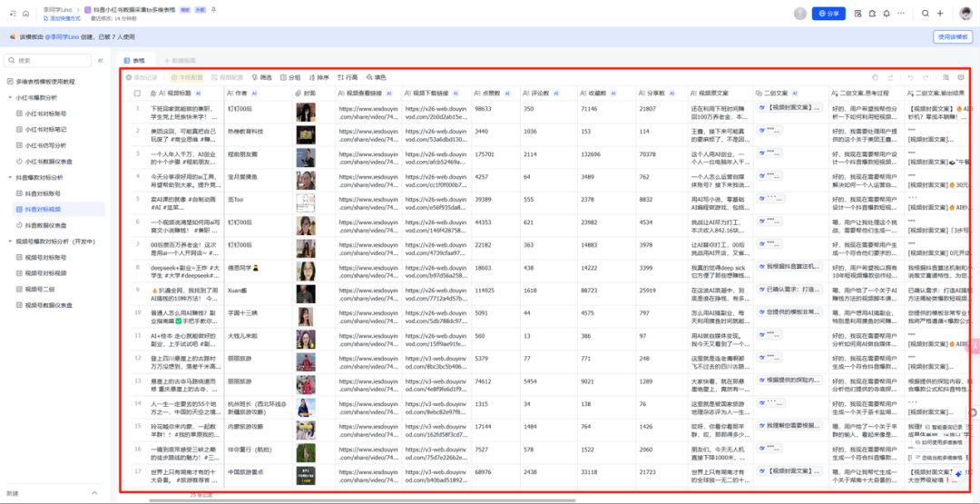
Task: Open the extensions icon left of the bell
Action: point(872,13)
